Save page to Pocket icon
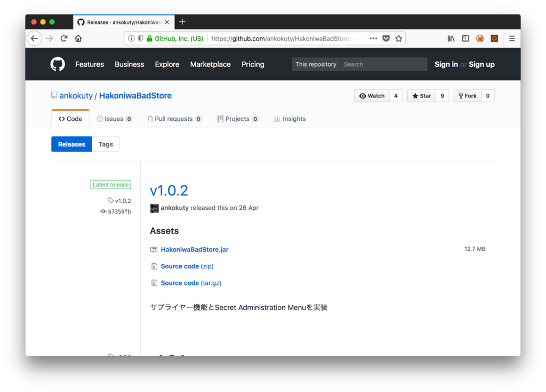The image size is (546, 392). tap(386, 38)
